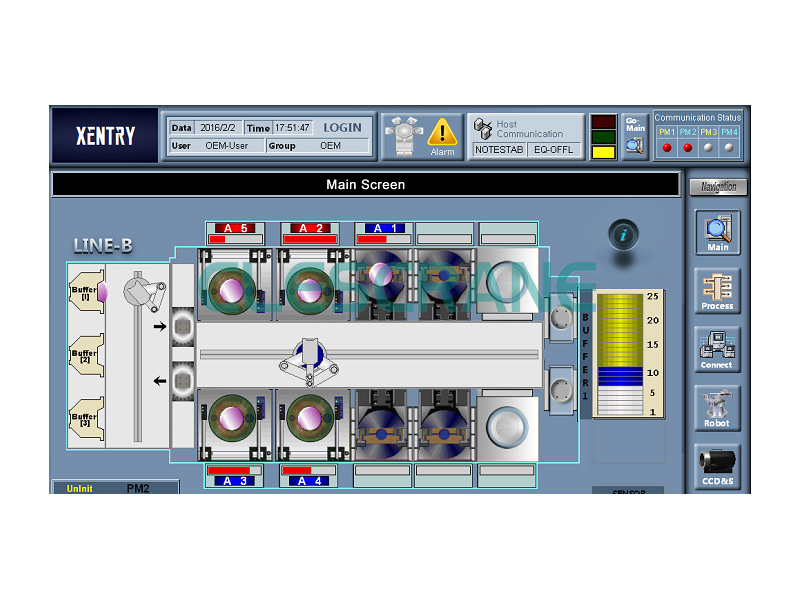
Task: Click the PM2 red status indicator
Action: (687, 147)
